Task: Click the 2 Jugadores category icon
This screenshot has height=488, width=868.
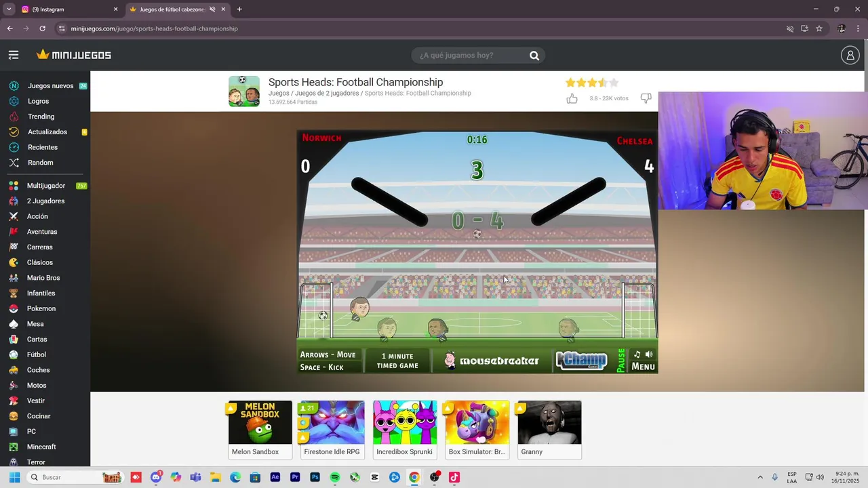Action: [x=14, y=201]
